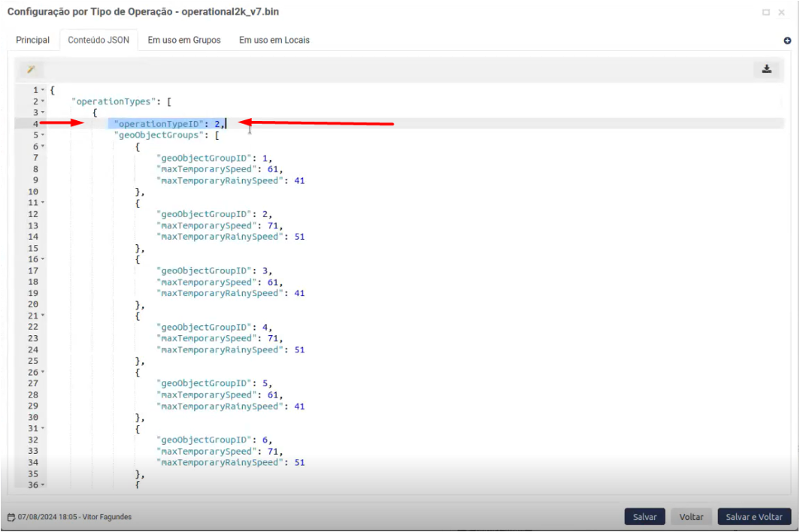800x532 pixels.
Task: Click the calendar icon beside the date
Action: pyautogui.click(x=11, y=517)
